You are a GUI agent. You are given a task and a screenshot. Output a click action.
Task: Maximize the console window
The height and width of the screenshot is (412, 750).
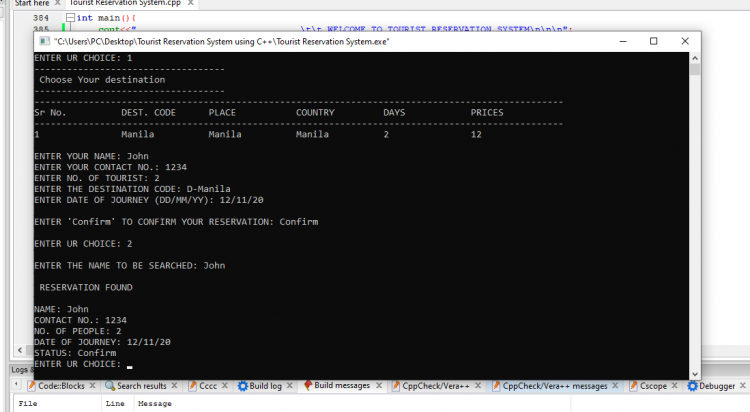pyautogui.click(x=653, y=41)
